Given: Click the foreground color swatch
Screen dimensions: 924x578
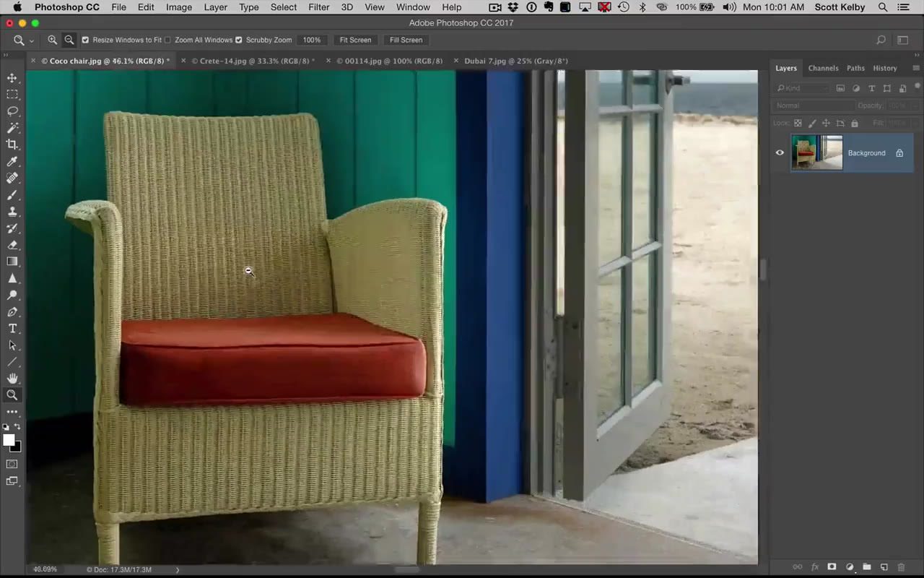Looking at the screenshot, I should 9,441.
